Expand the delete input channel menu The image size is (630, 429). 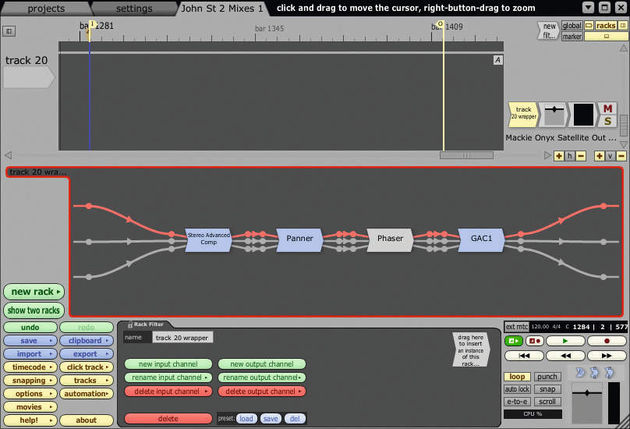tap(168, 391)
